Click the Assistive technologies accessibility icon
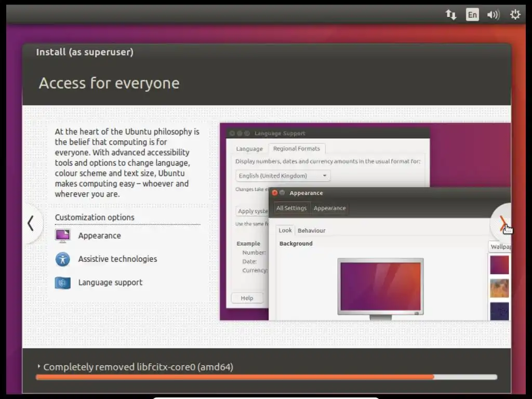The height and width of the screenshot is (399, 532). pyautogui.click(x=63, y=259)
